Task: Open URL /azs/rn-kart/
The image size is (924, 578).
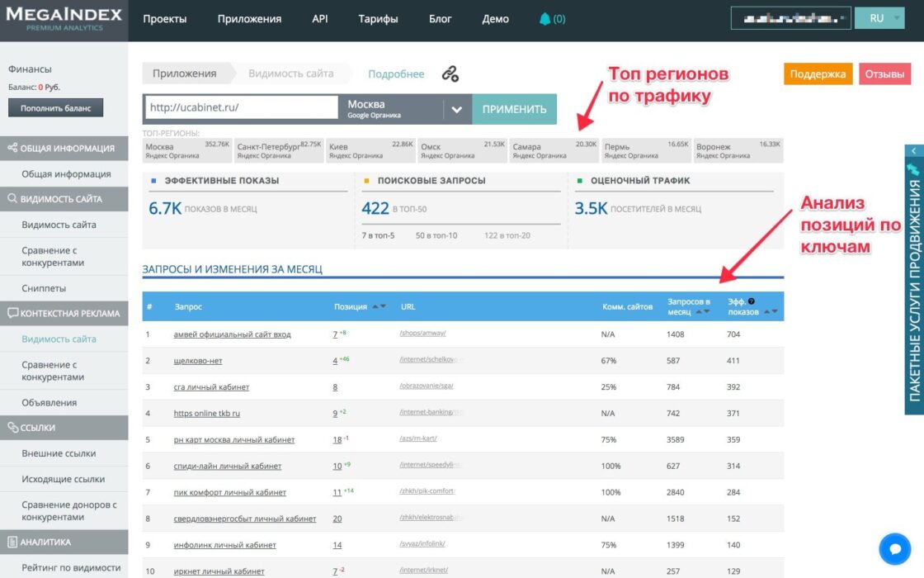Action: pos(417,438)
